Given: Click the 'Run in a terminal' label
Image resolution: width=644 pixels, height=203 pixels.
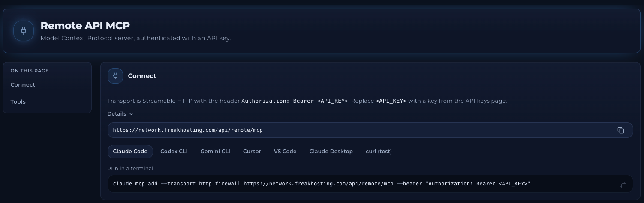Looking at the screenshot, I should 130,169.
